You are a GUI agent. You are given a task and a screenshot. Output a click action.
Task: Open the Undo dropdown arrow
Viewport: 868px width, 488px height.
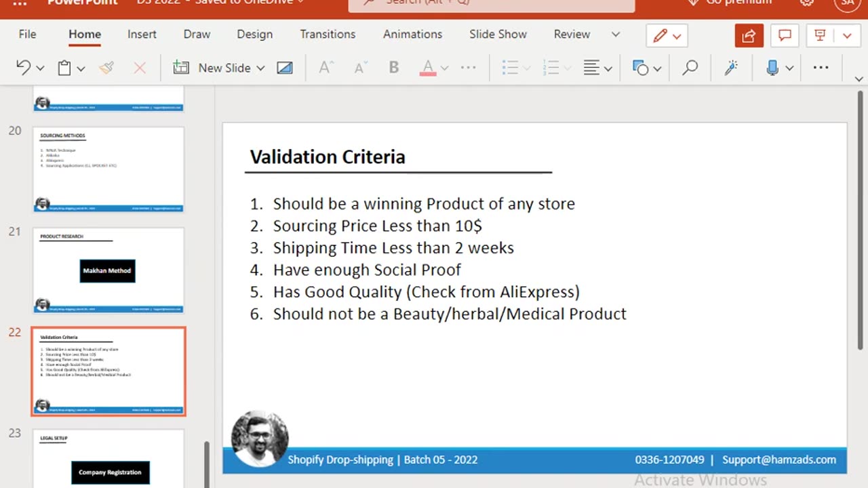(40, 68)
